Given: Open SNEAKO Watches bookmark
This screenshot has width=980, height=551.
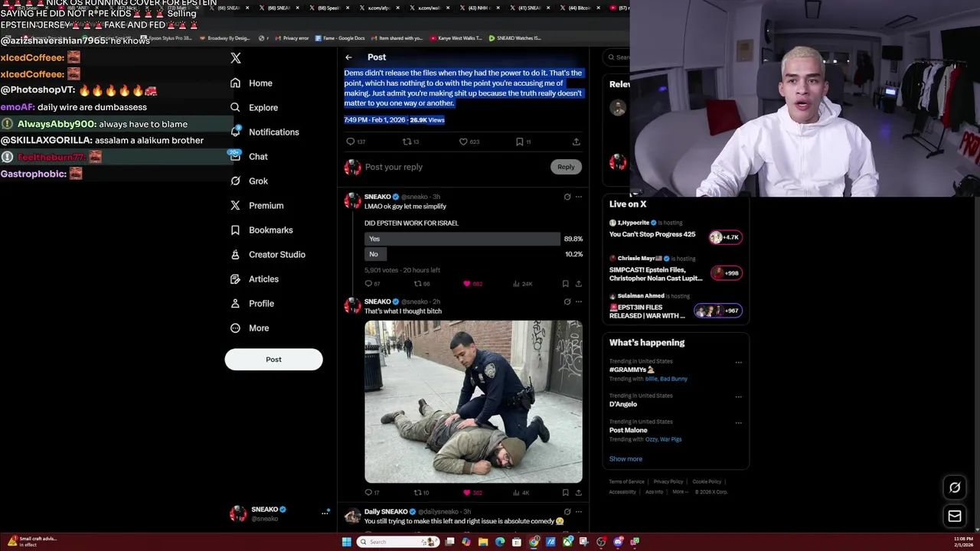Looking at the screenshot, I should click(514, 38).
